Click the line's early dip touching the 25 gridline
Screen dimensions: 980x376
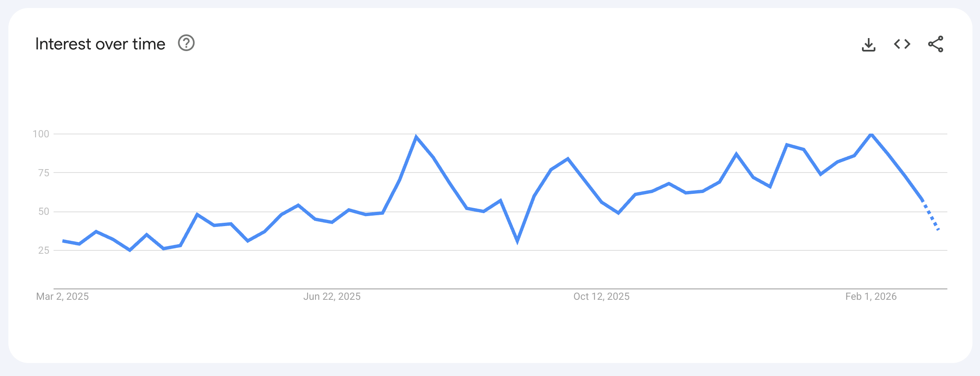pyautogui.click(x=130, y=250)
